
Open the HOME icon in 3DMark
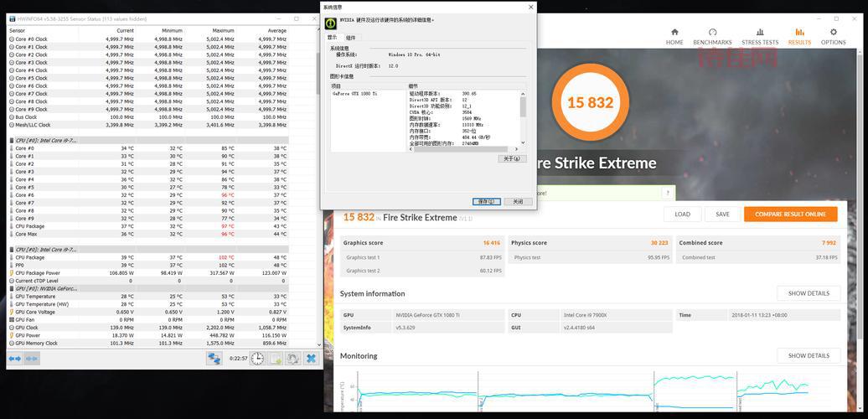pos(674,32)
